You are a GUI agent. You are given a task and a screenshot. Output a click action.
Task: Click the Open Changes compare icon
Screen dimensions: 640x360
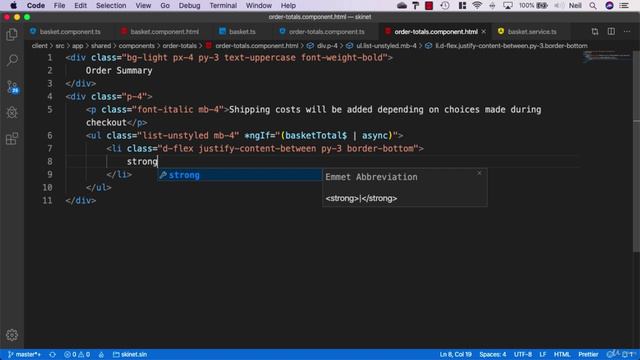point(595,31)
